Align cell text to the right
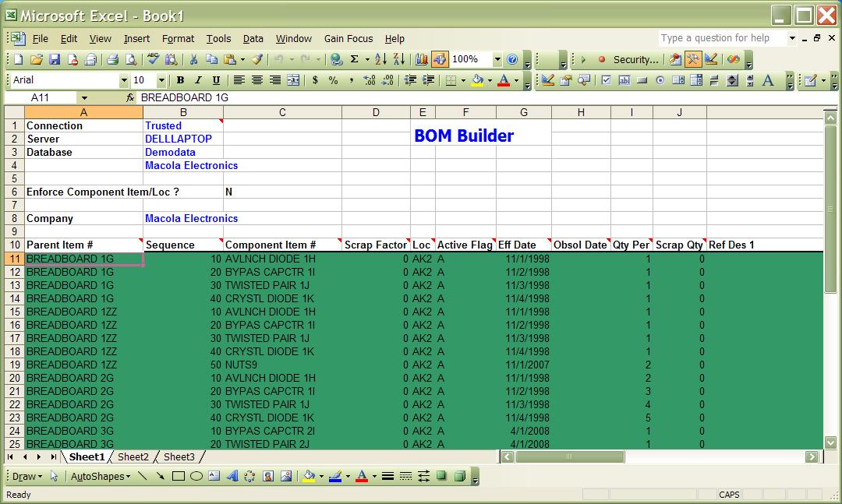This screenshot has height=504, width=842. (275, 80)
